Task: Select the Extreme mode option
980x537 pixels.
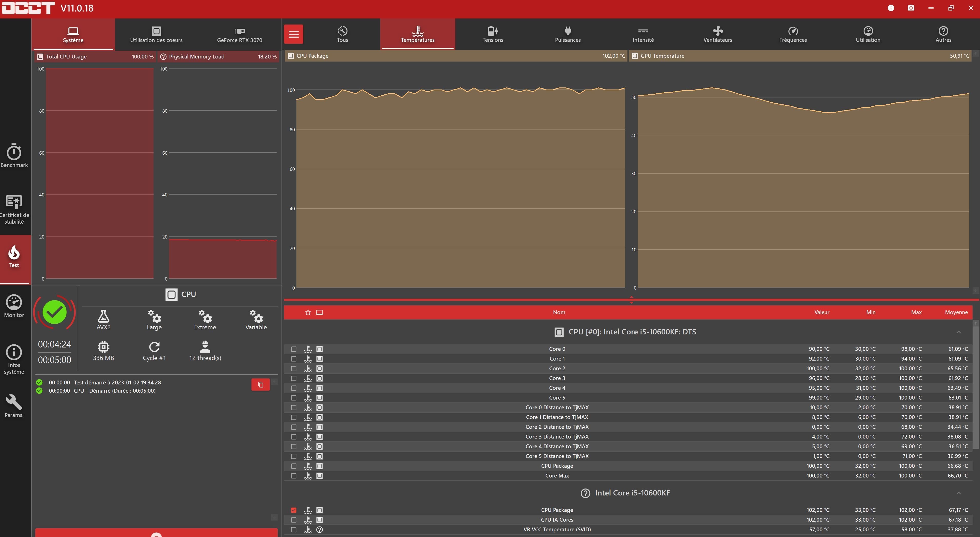Action: coord(205,320)
